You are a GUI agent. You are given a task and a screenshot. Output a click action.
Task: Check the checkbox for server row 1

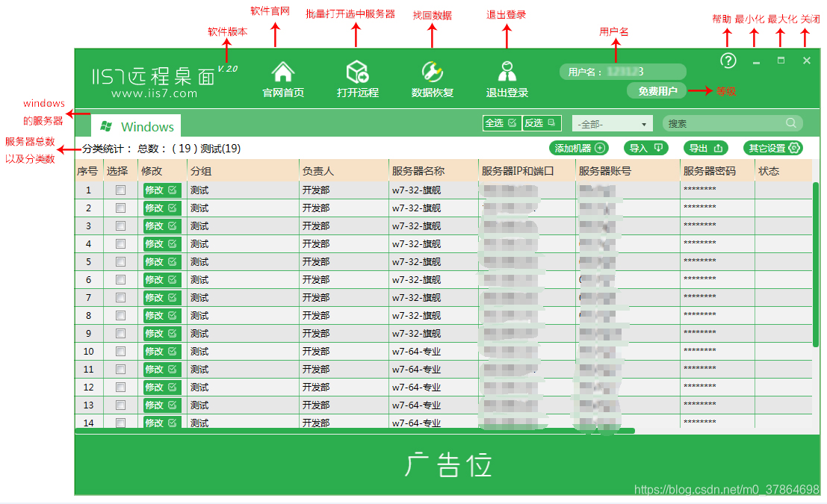(120, 190)
